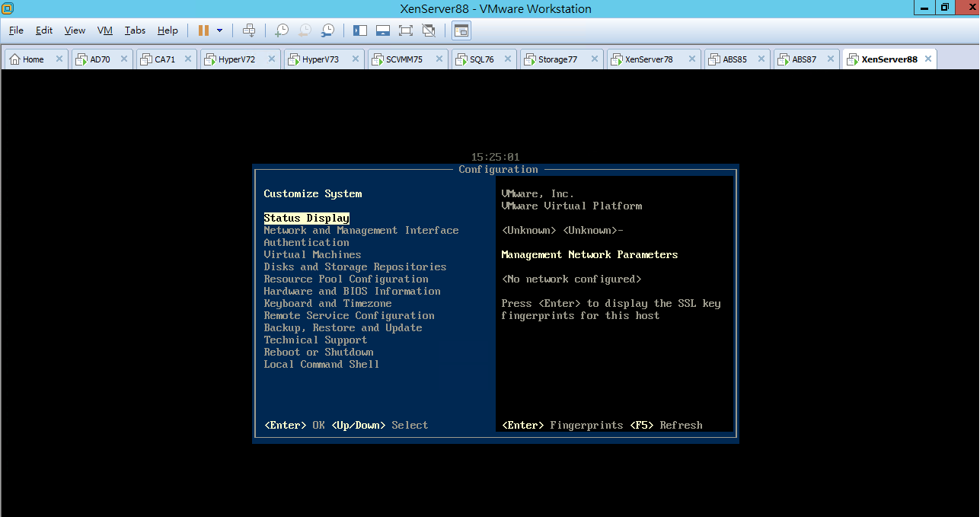Close the HyperV72 tab
Viewport: 980px width, 517px height.
272,59
